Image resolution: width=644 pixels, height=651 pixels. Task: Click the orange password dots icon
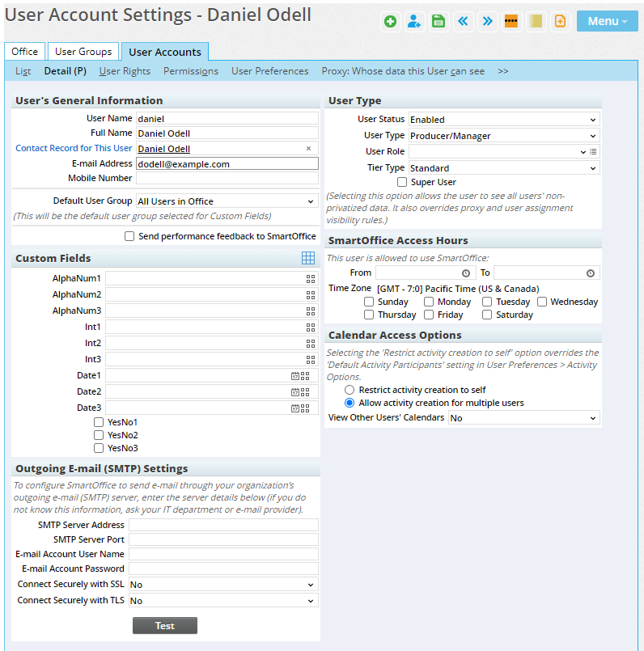(511, 22)
